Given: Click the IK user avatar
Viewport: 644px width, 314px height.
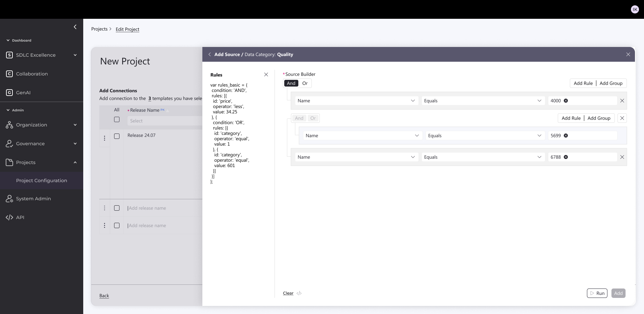Looking at the screenshot, I should (x=635, y=9).
